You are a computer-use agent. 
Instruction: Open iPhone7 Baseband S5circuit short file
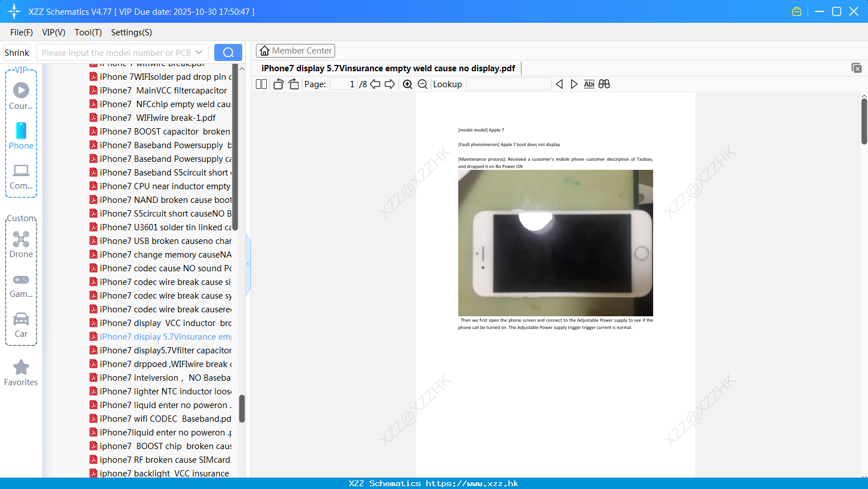point(161,173)
